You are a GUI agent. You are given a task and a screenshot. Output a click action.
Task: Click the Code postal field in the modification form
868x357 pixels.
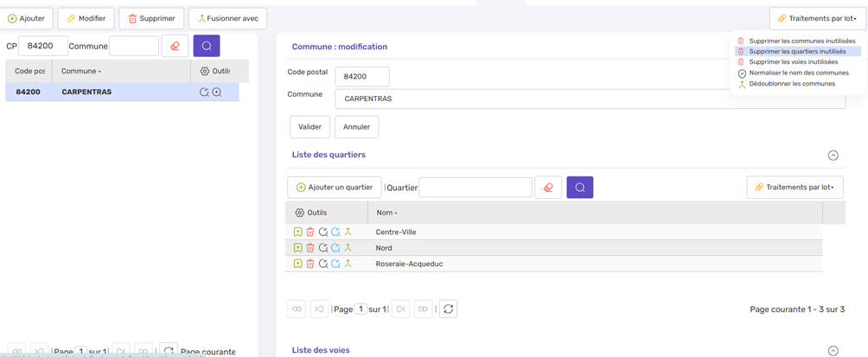(x=361, y=77)
